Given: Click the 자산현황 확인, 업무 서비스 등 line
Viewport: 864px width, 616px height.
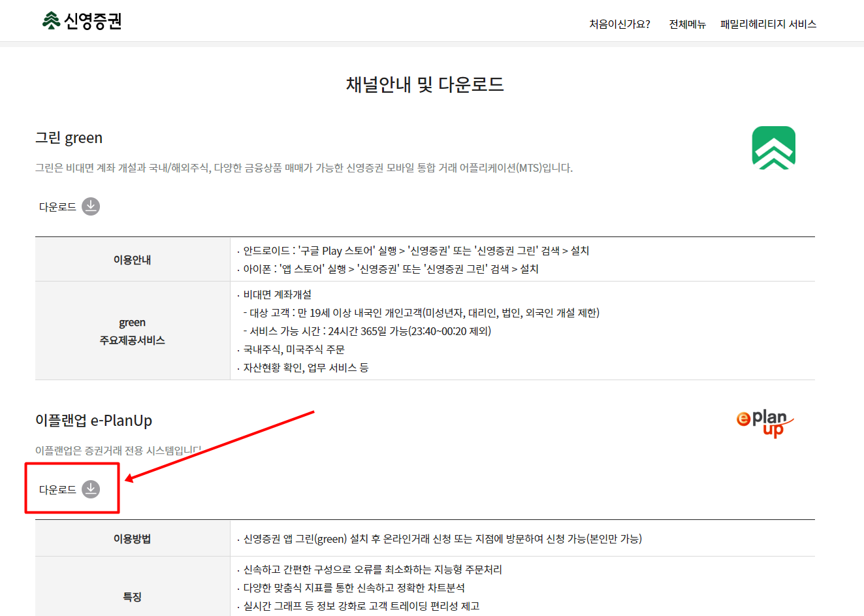Looking at the screenshot, I should [303, 368].
